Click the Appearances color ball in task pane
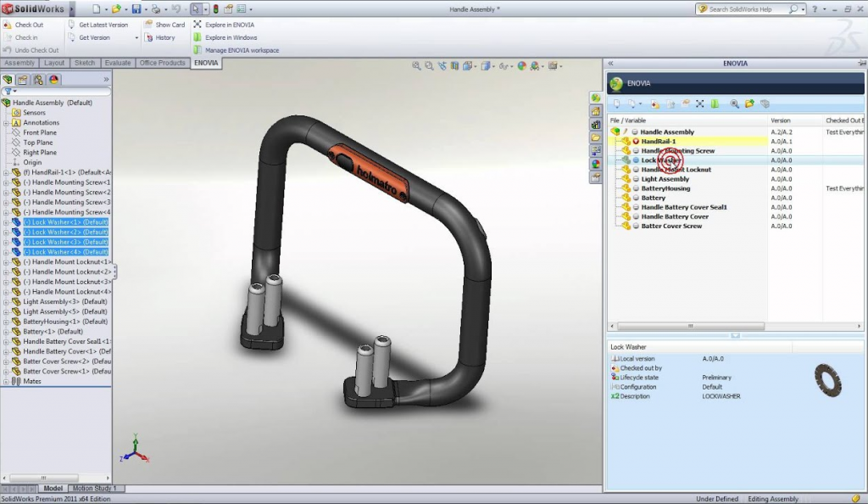Screen dimensions: 868x504 point(596,164)
